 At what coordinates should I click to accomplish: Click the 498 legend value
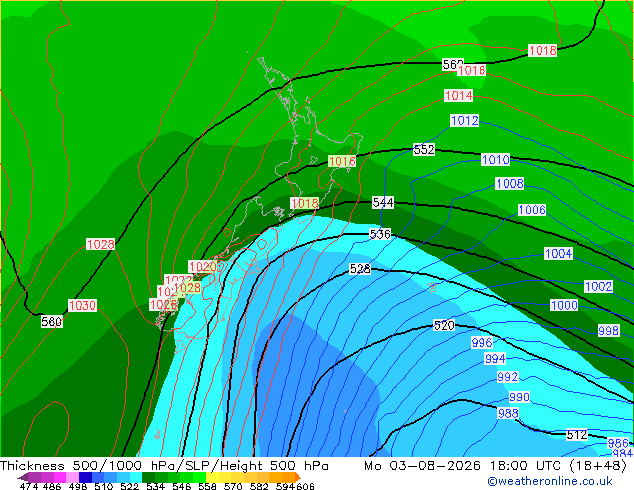tap(78, 486)
